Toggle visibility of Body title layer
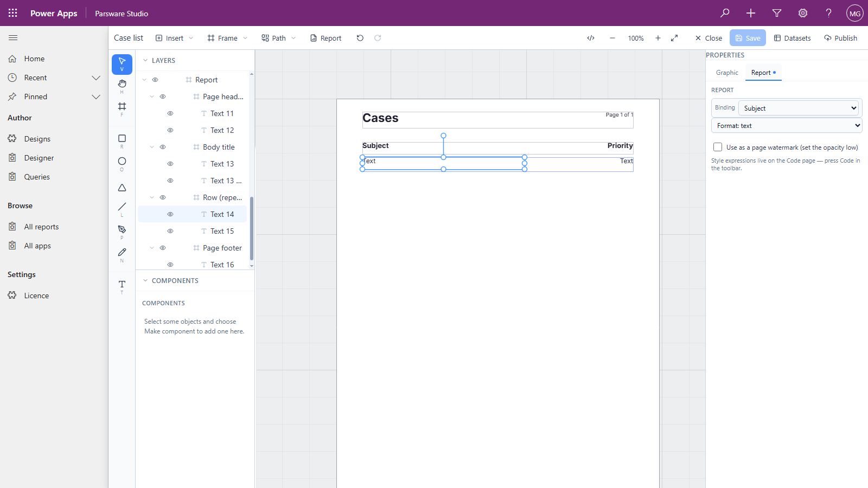868x488 pixels. (x=163, y=147)
